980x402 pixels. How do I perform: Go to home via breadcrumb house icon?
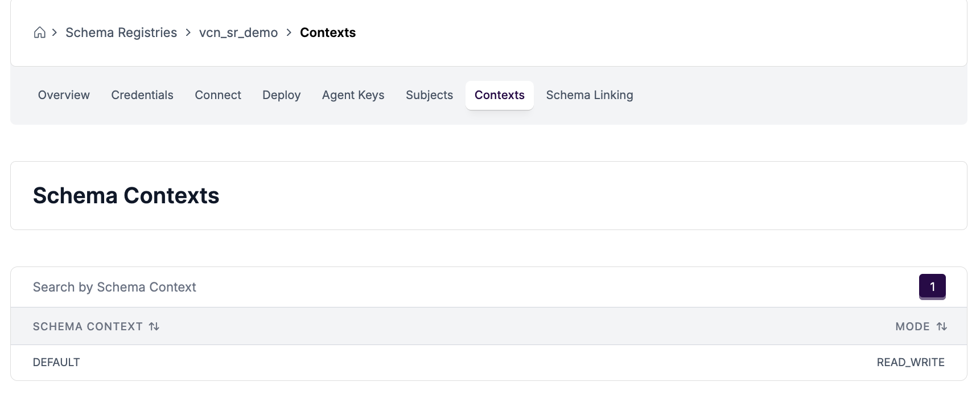[x=39, y=32]
